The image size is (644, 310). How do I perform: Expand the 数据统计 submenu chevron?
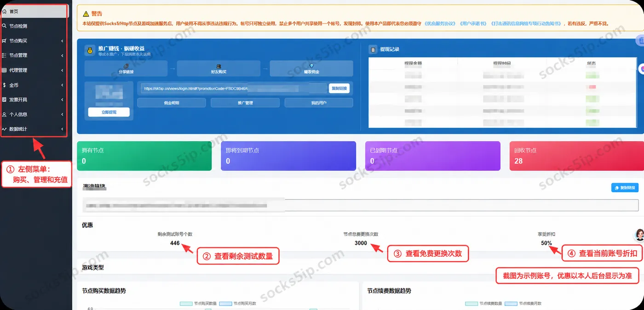pos(62,129)
